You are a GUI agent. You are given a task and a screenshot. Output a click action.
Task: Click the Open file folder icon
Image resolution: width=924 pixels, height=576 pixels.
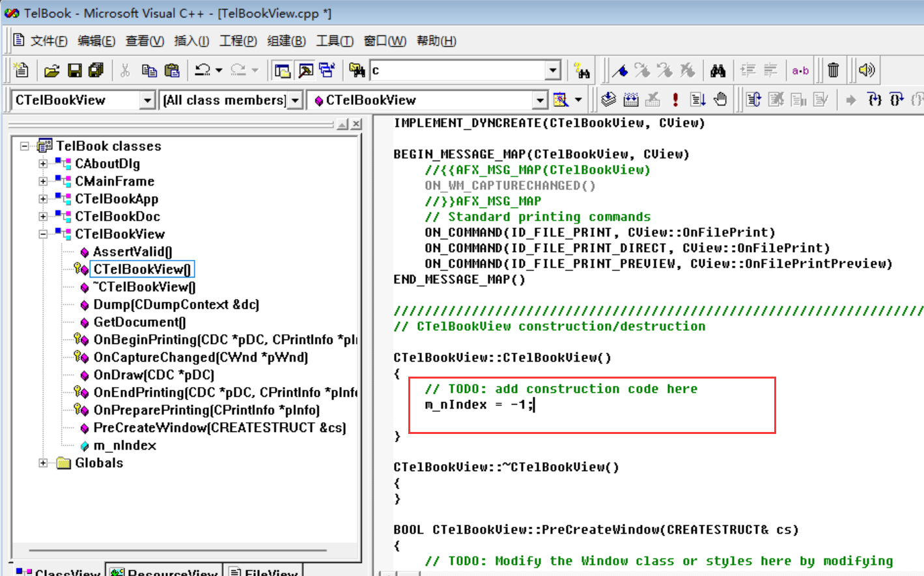pyautogui.click(x=52, y=70)
